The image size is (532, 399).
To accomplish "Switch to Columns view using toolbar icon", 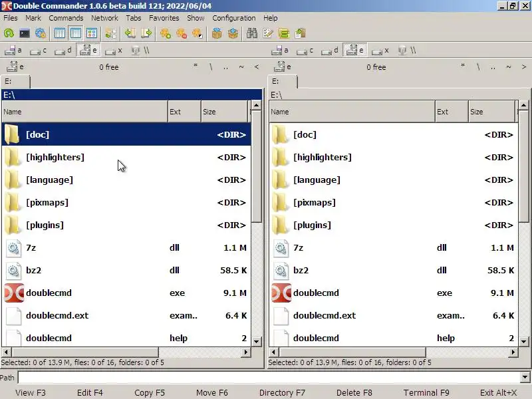I will [x=75, y=33].
